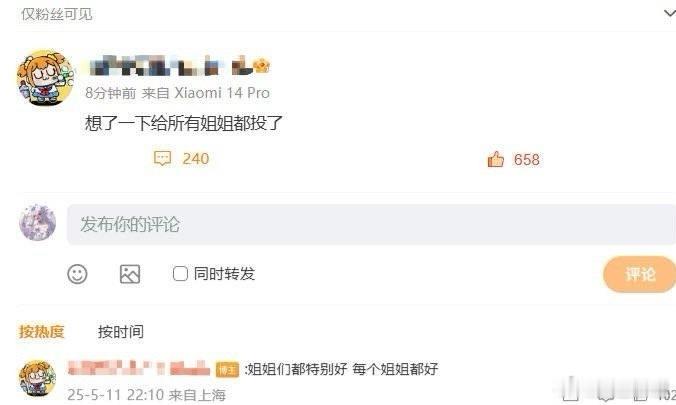Sort comments by 按时间
Viewport: 676px width, 405px height.
point(121,332)
